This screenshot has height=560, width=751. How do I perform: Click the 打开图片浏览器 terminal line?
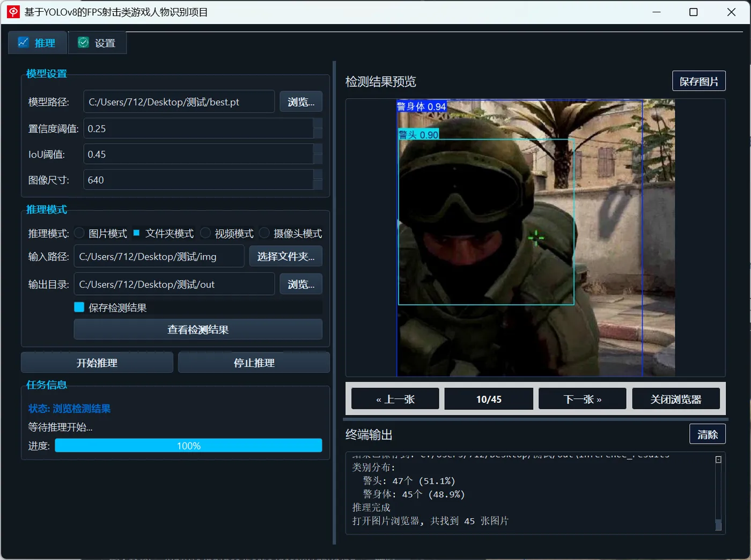point(430,521)
